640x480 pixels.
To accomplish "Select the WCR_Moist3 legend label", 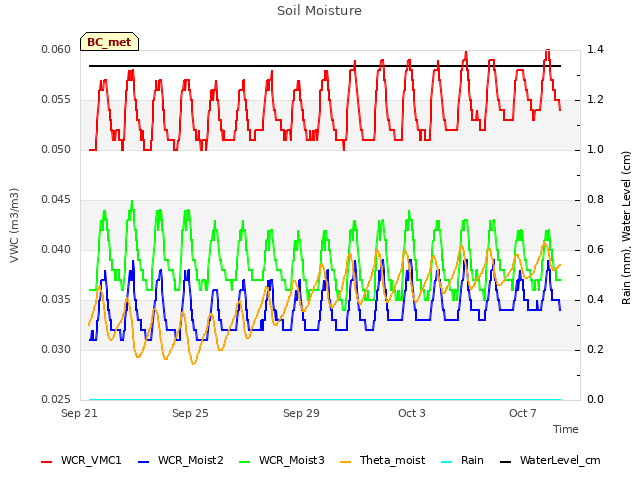I will (x=291, y=460).
